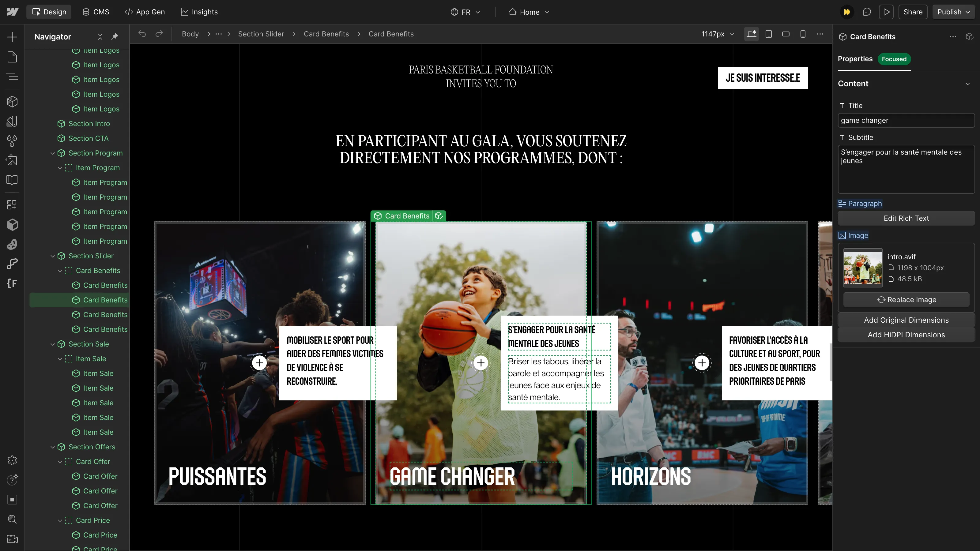
Task: Switch canvas to tablet breakpoint
Action: tap(768, 34)
